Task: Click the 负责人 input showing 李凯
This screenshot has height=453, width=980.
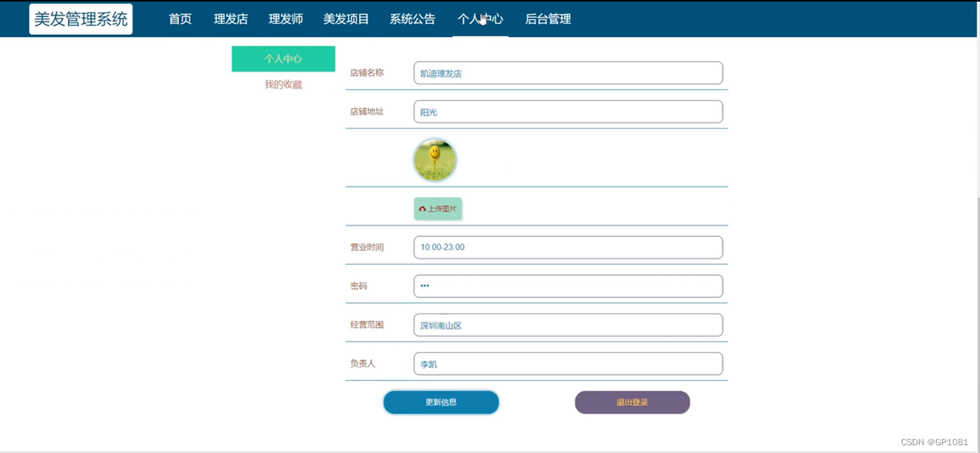Action: 567,362
